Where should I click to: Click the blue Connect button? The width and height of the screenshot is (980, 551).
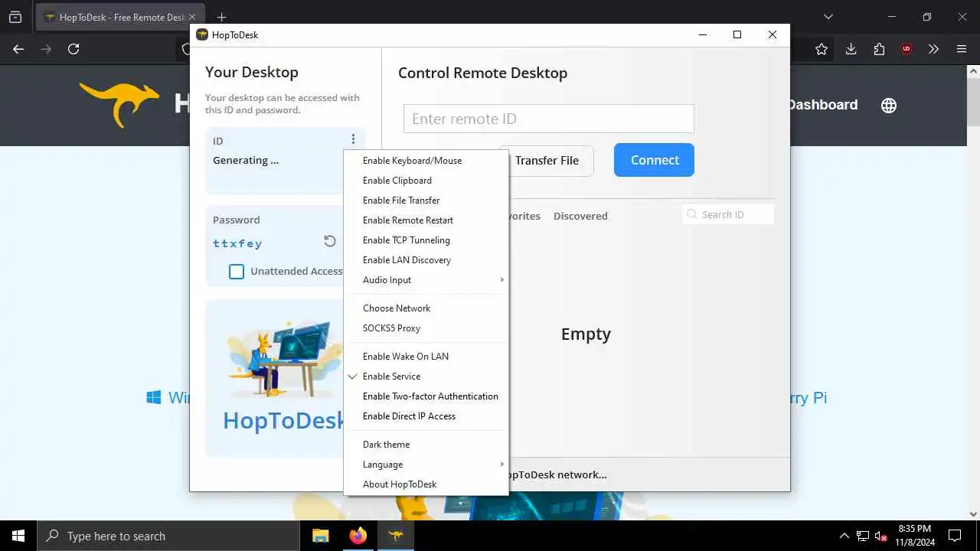[x=654, y=160]
